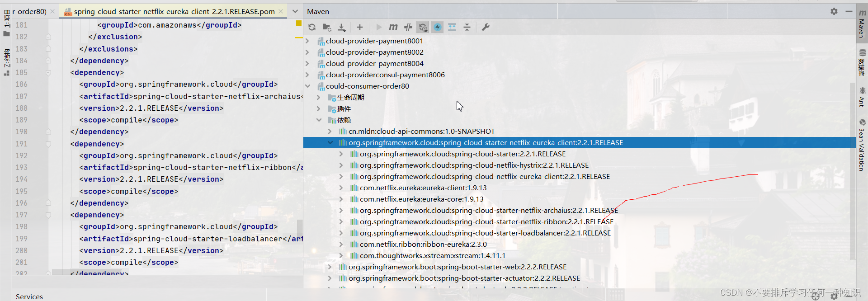868x301 pixels.
Task: Select com.thoughtworks.xstream:xstream:1.4.11.1
Action: pyautogui.click(x=433, y=256)
